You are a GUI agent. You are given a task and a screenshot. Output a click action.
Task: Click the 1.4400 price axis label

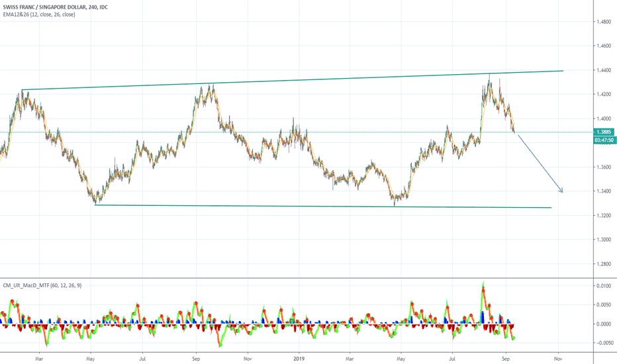(x=604, y=70)
